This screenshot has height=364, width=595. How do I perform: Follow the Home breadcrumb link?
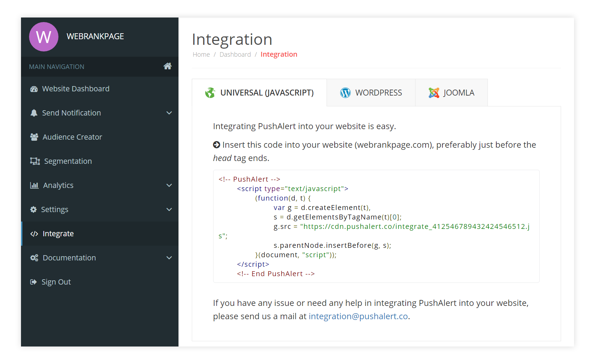201,55
